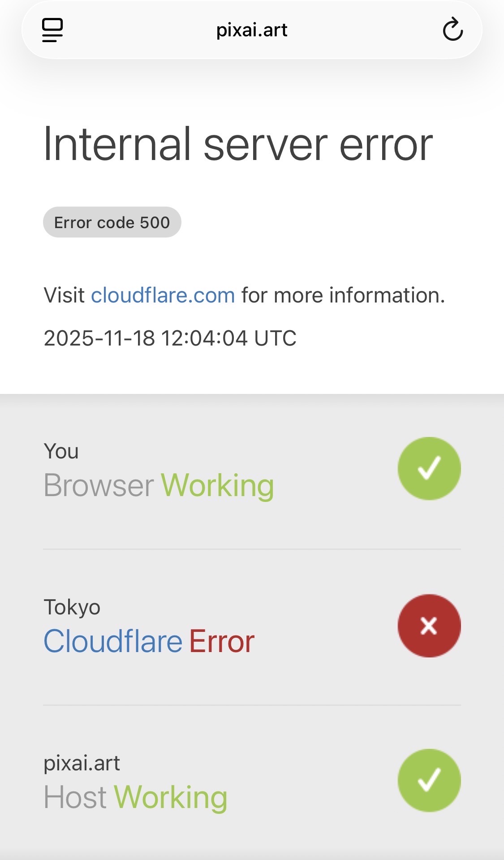Click the pixai.art host label
504x860 pixels.
tap(82, 763)
